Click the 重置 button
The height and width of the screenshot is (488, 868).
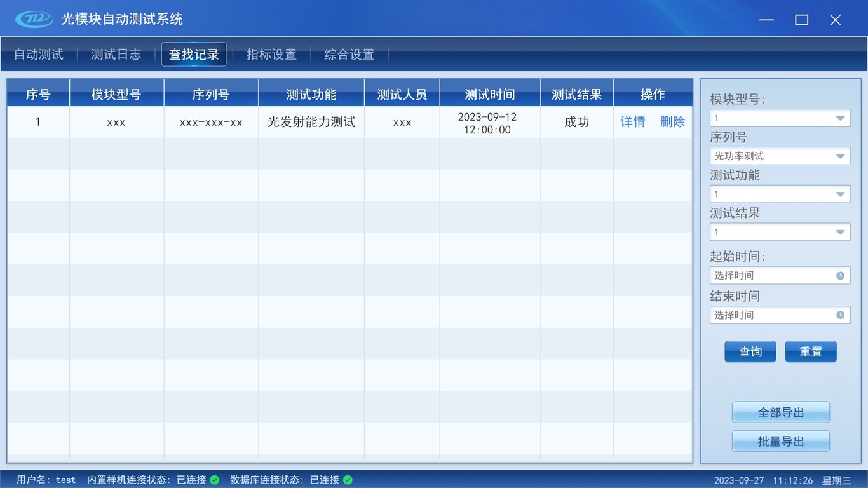811,351
